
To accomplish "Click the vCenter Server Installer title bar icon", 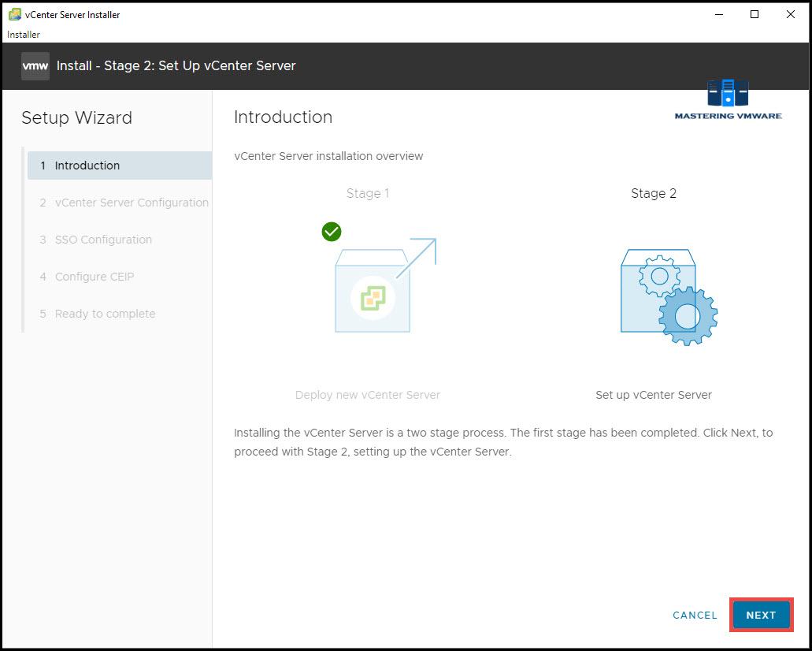I will click(14, 14).
